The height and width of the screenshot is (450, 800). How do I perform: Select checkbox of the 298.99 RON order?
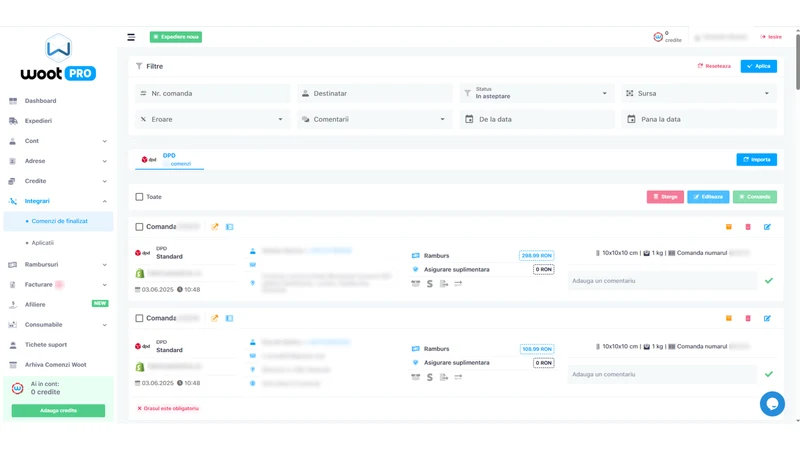click(139, 227)
